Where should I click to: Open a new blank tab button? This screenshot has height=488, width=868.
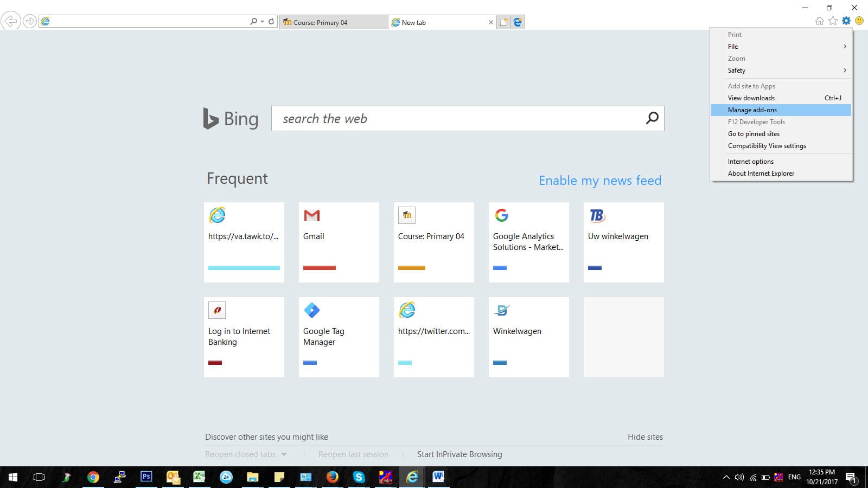[x=504, y=22]
